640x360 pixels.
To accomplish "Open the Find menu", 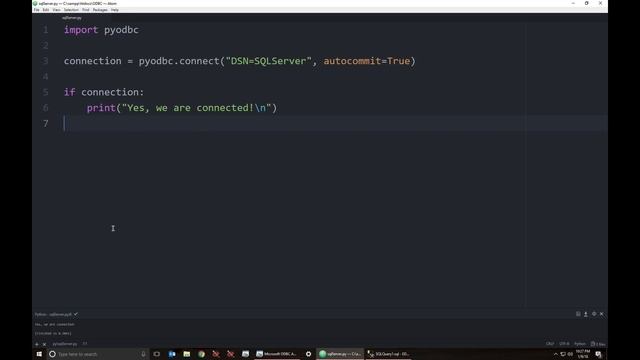I will (x=85, y=10).
